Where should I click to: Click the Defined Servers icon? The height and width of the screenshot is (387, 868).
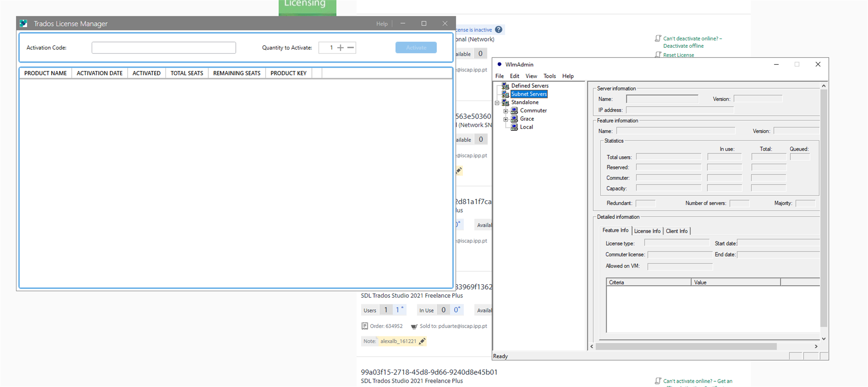[x=505, y=86]
